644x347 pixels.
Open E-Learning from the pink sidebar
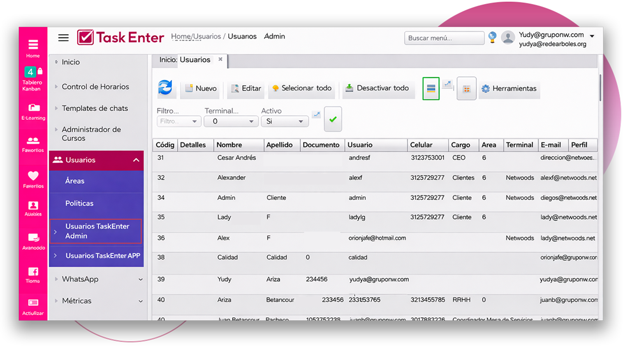click(x=33, y=112)
